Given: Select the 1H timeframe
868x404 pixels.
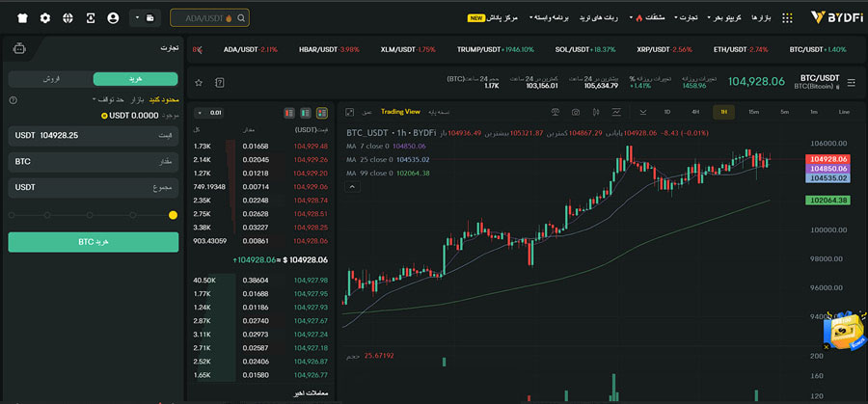Looking at the screenshot, I should (723, 112).
